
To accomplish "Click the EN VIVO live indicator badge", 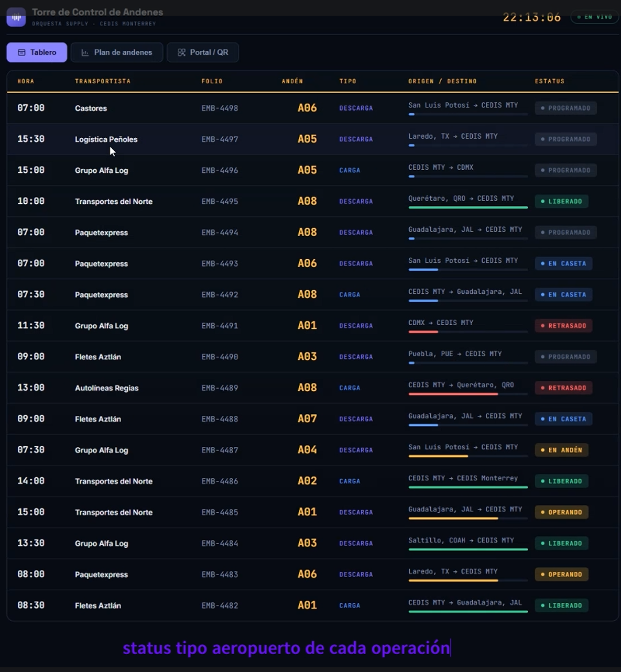I will [594, 17].
